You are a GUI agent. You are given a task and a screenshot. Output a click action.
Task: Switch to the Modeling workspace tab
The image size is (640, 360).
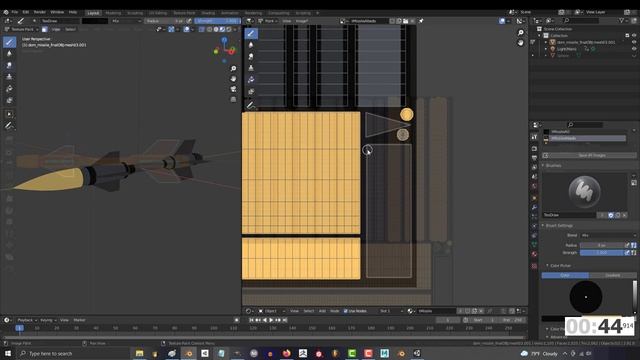113,13
